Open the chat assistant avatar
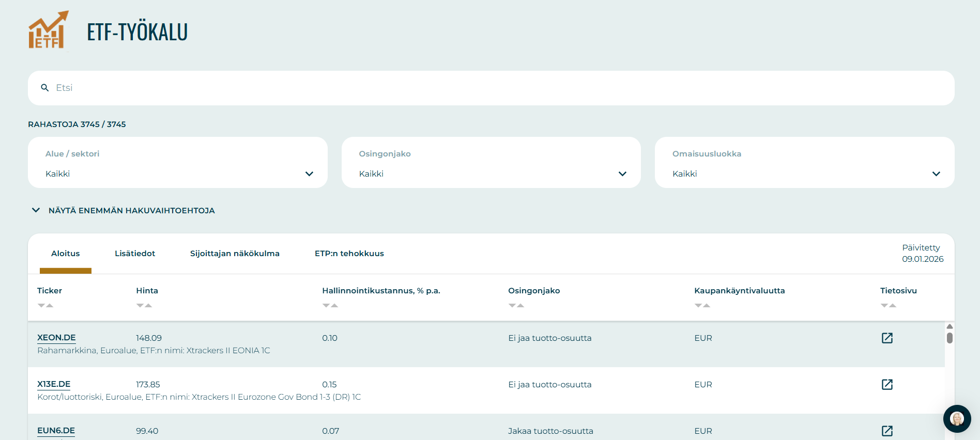Image resolution: width=980 pixels, height=440 pixels. point(957,418)
